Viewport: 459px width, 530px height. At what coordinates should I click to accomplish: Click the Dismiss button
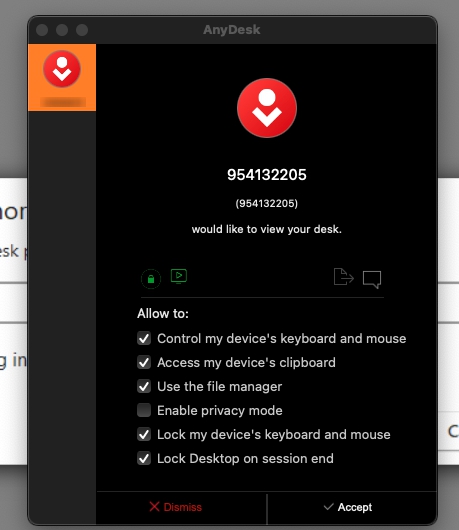(182, 507)
